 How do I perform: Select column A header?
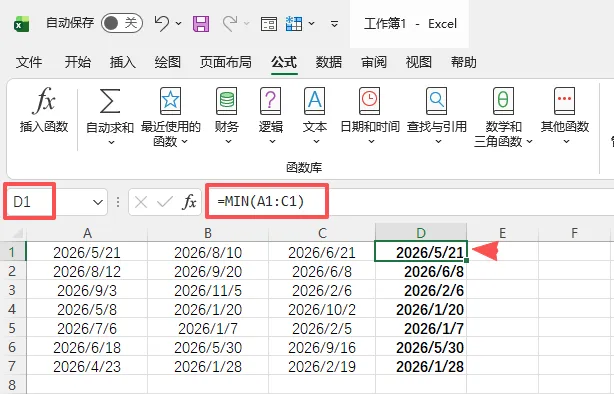pos(87,233)
